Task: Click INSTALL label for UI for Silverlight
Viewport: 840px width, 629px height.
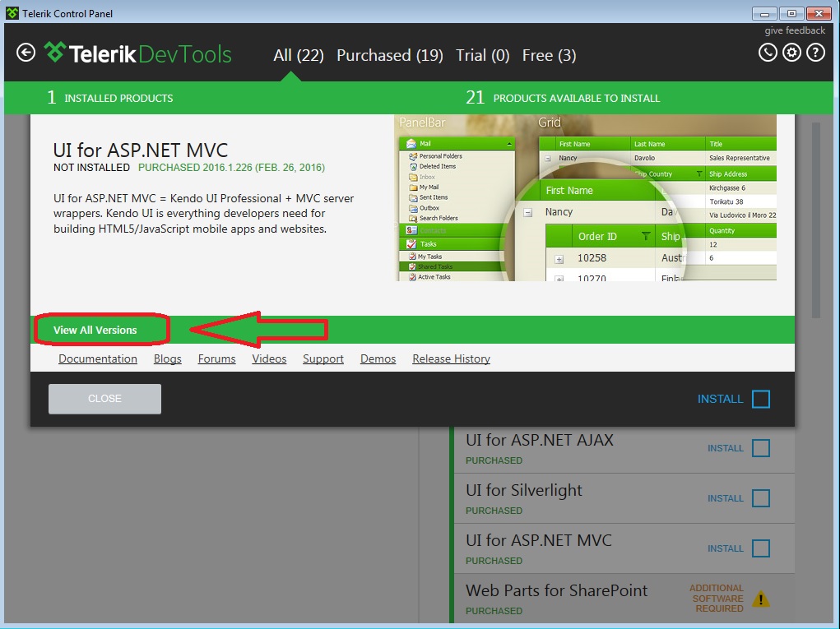Action: [726, 498]
